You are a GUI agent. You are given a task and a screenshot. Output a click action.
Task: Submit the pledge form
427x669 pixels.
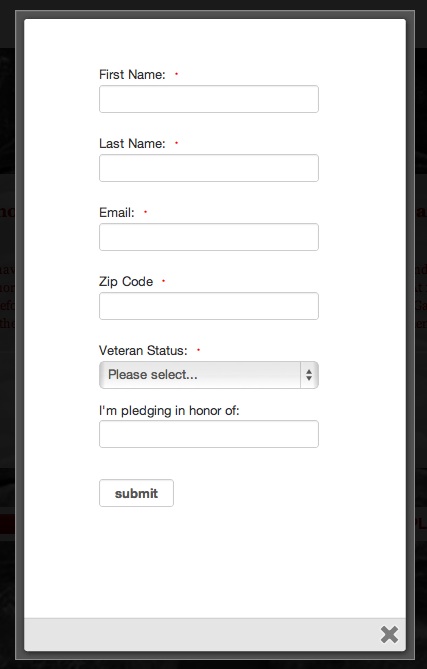click(x=136, y=493)
